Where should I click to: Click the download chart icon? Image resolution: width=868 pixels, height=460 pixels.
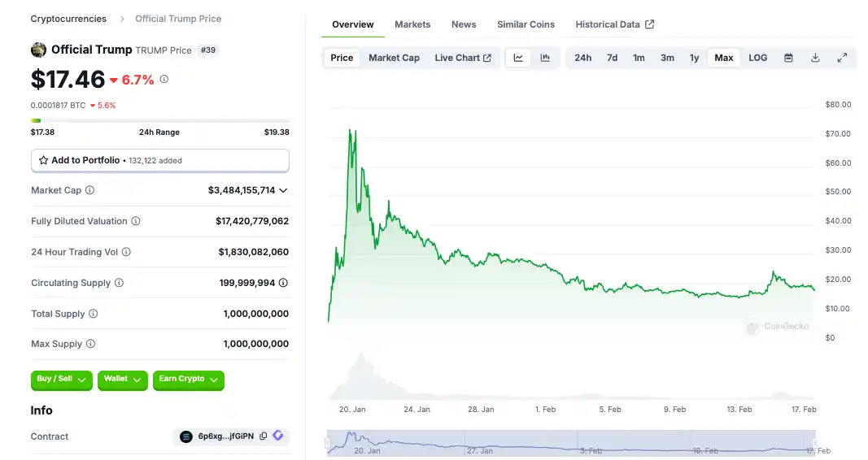pyautogui.click(x=815, y=58)
